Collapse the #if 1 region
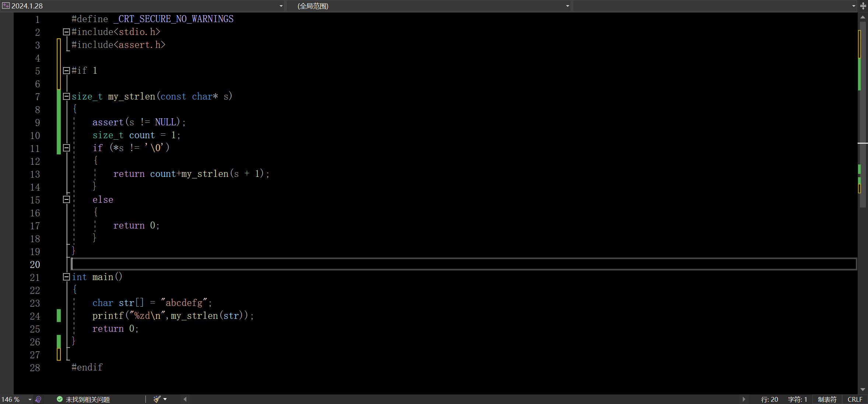Viewport: 868px width, 404px height. [x=66, y=71]
